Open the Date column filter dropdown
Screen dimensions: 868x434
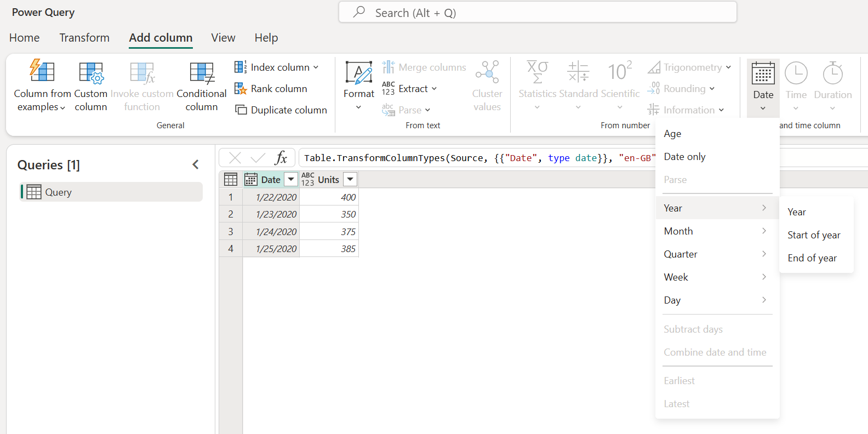click(x=291, y=179)
